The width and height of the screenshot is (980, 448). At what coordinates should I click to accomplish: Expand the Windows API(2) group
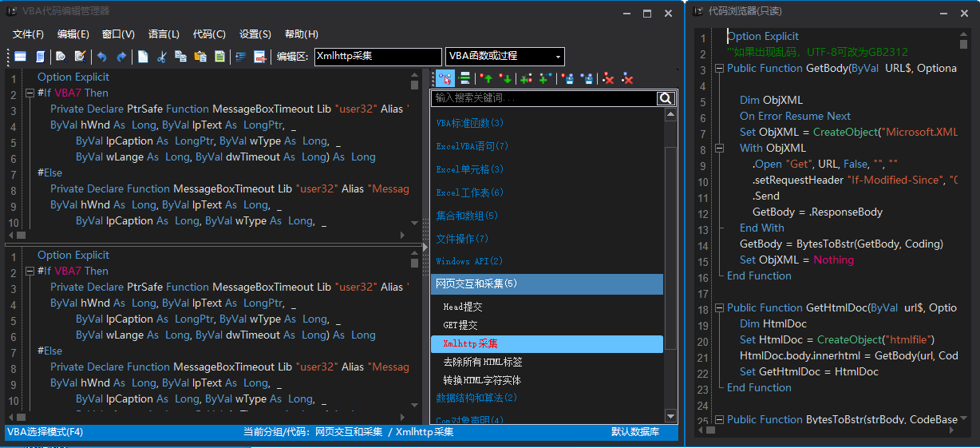[470, 262]
